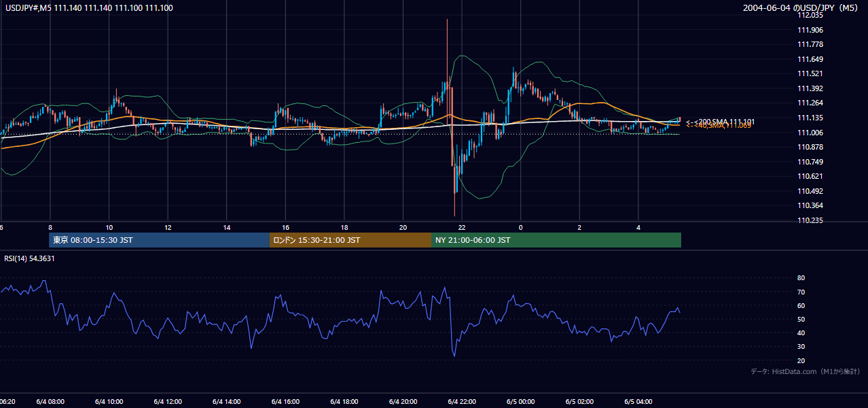Click hour tick 16 below the price chart

click(x=285, y=227)
